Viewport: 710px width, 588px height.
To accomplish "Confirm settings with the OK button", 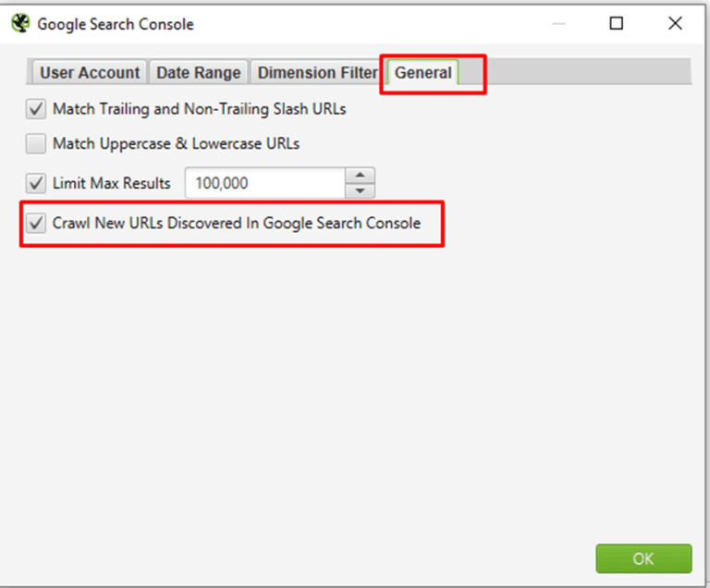I will [x=643, y=558].
